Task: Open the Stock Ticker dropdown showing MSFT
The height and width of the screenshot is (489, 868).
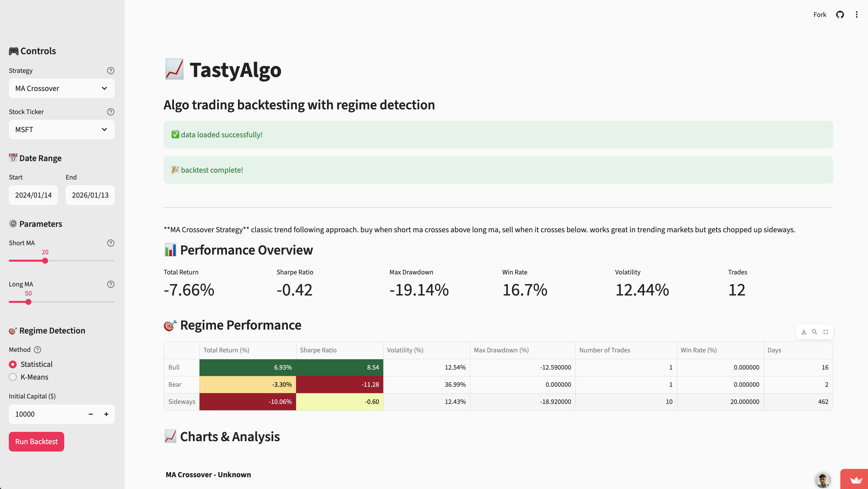Action: pos(62,129)
